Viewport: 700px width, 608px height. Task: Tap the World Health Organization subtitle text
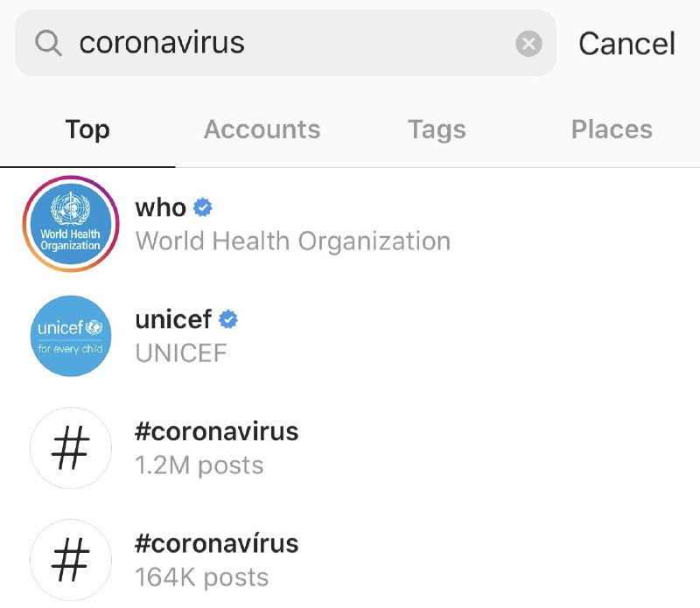click(292, 241)
